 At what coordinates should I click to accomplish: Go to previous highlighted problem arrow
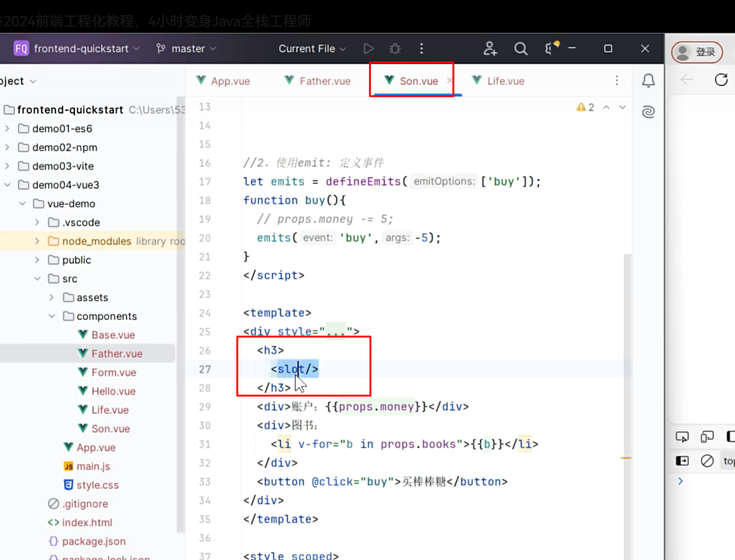click(606, 107)
